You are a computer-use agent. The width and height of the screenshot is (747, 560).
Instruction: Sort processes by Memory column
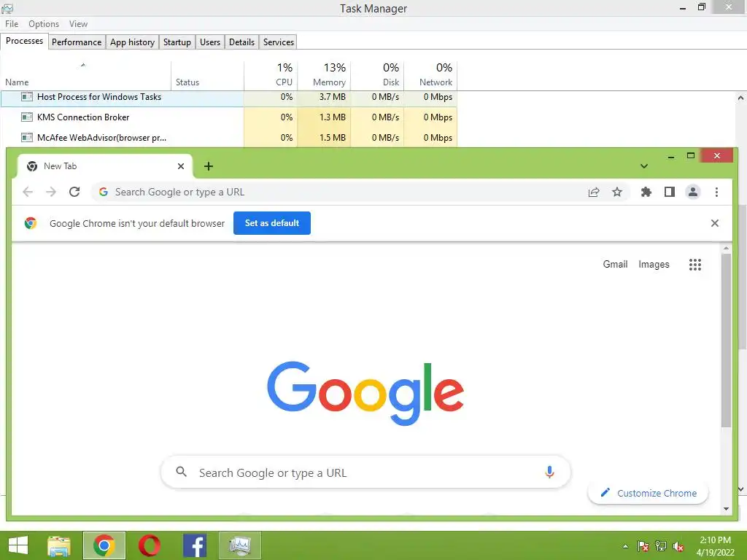click(324, 76)
